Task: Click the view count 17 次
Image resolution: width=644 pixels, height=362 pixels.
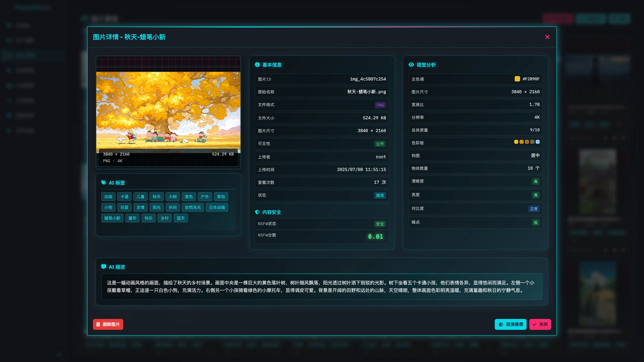Action: [380, 182]
